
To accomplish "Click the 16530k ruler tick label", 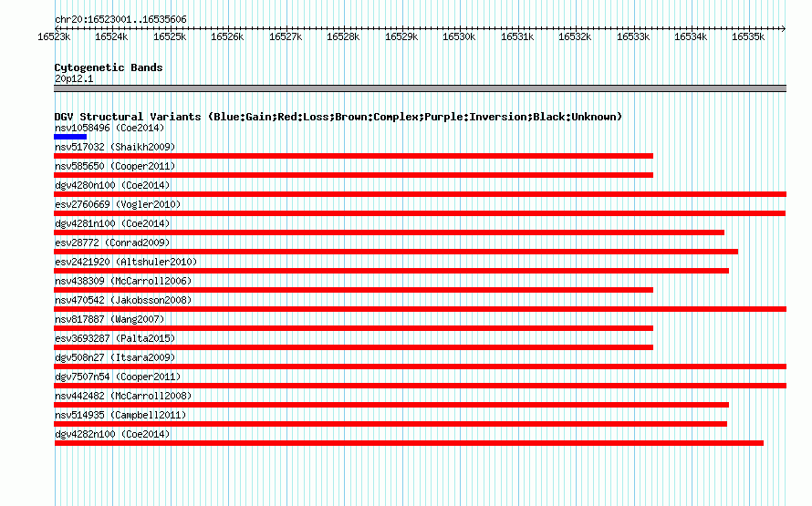I will 459,36.
